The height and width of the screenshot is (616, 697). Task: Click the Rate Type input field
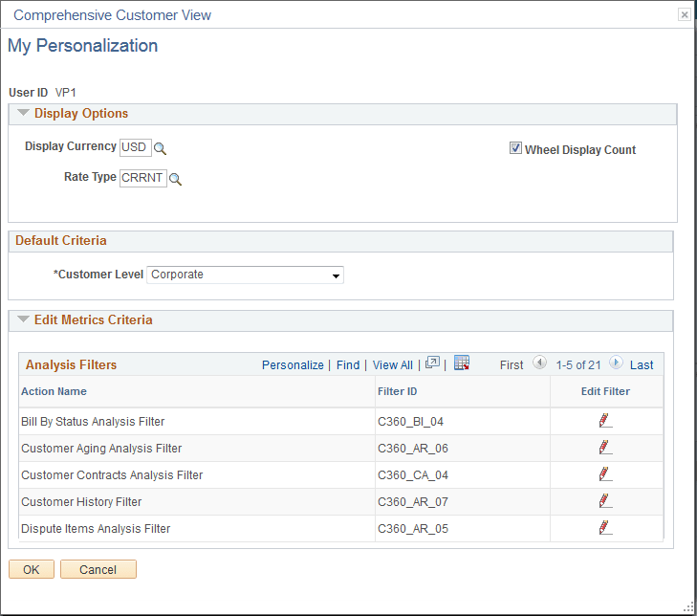pos(143,178)
